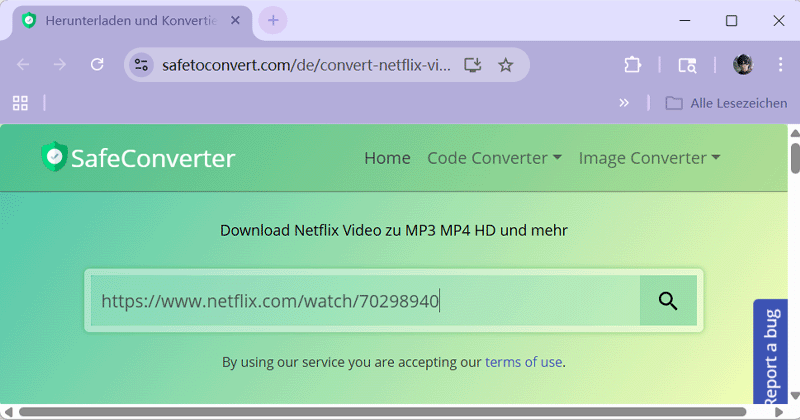Show hidden bookmarks with double chevron

(x=623, y=103)
